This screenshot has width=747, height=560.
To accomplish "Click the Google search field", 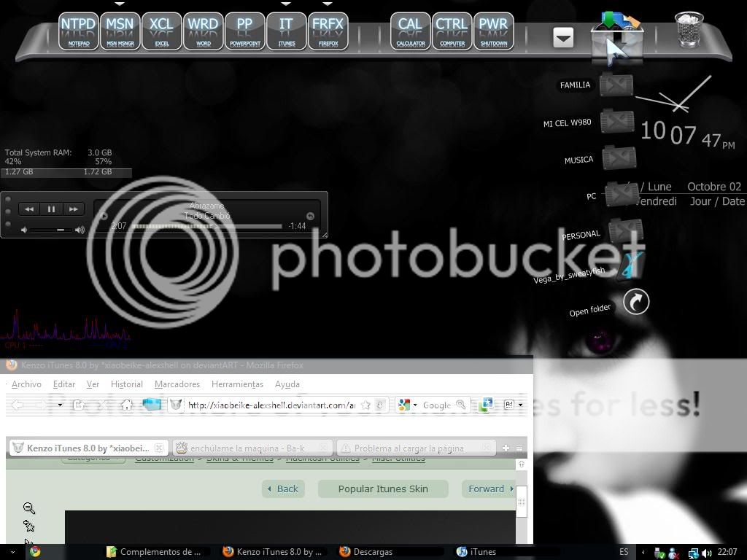I will point(436,405).
